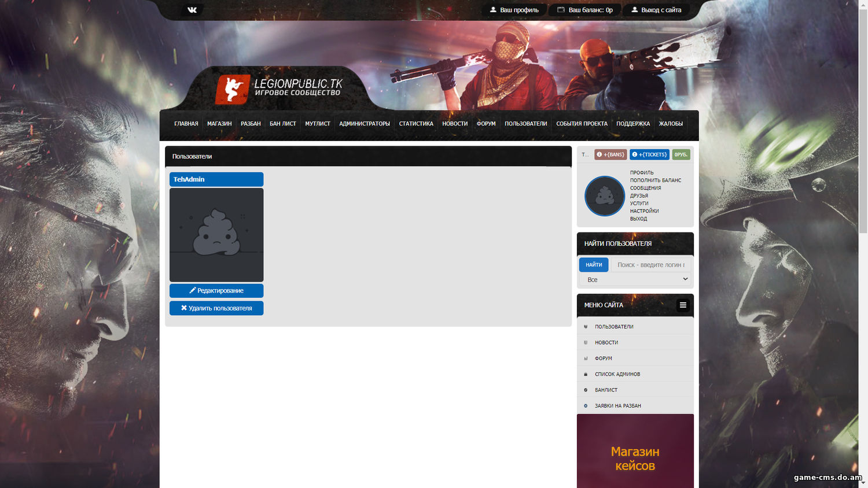Open the 'Магазин кейсов' banner
The height and width of the screenshot is (488, 868).
(635, 451)
